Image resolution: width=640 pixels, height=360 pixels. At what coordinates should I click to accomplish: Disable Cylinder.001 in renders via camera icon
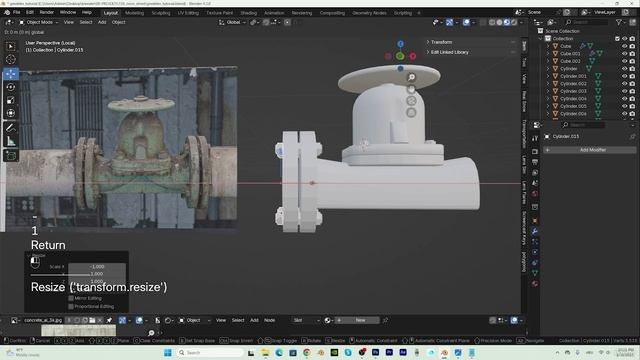[x=632, y=76]
